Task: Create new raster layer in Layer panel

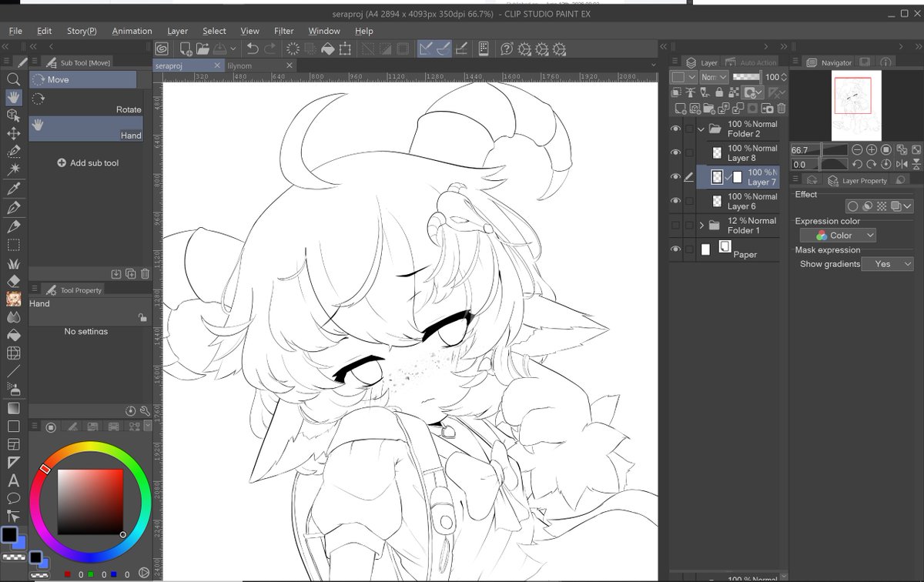Action: click(x=679, y=109)
